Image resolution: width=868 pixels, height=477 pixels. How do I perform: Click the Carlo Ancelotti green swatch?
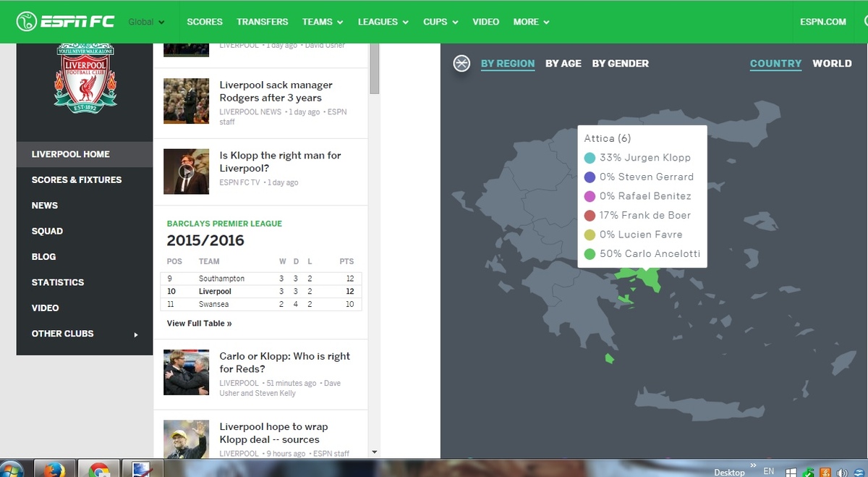point(590,254)
